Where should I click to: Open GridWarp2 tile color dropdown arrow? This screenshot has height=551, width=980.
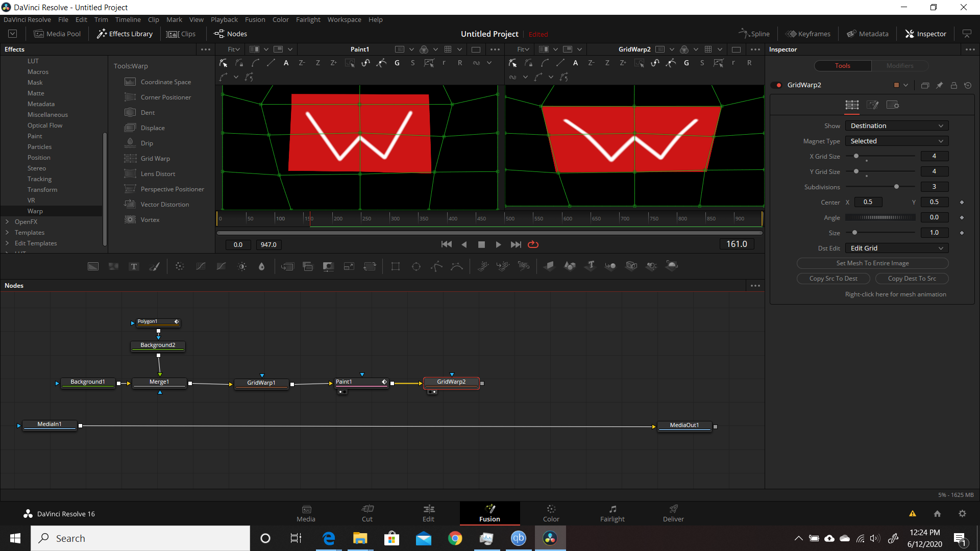coord(905,85)
